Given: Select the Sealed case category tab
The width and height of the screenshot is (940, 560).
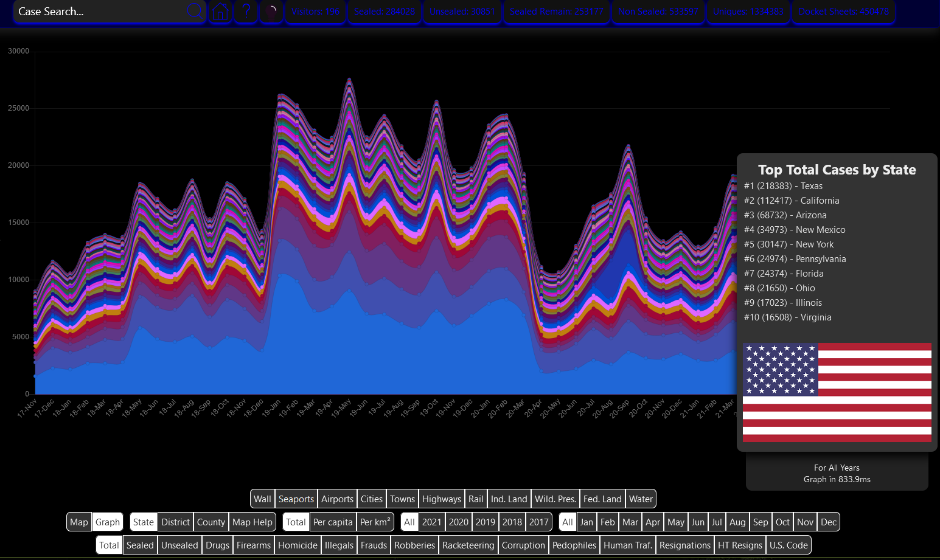Looking at the screenshot, I should [x=140, y=545].
